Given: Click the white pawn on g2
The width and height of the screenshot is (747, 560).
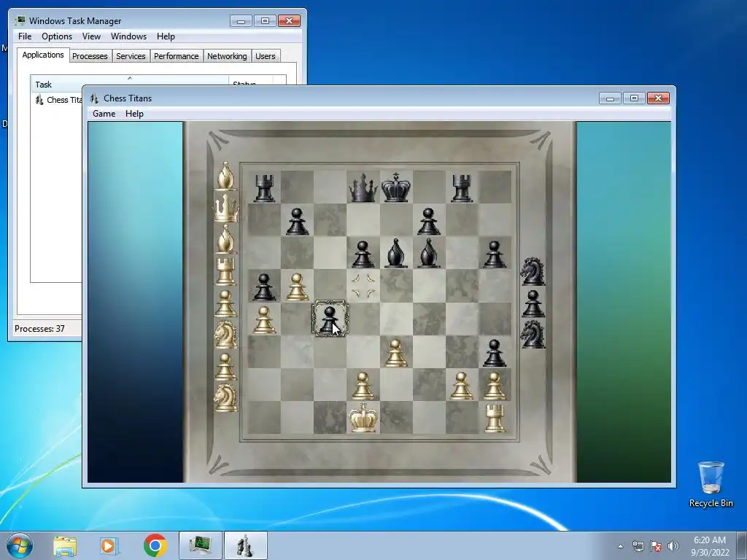Looking at the screenshot, I should pos(462,386).
